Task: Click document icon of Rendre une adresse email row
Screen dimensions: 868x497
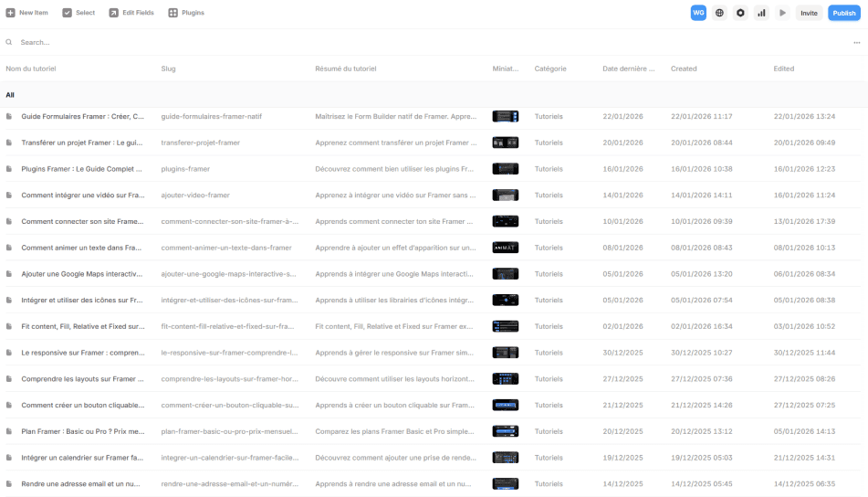Action: point(9,483)
